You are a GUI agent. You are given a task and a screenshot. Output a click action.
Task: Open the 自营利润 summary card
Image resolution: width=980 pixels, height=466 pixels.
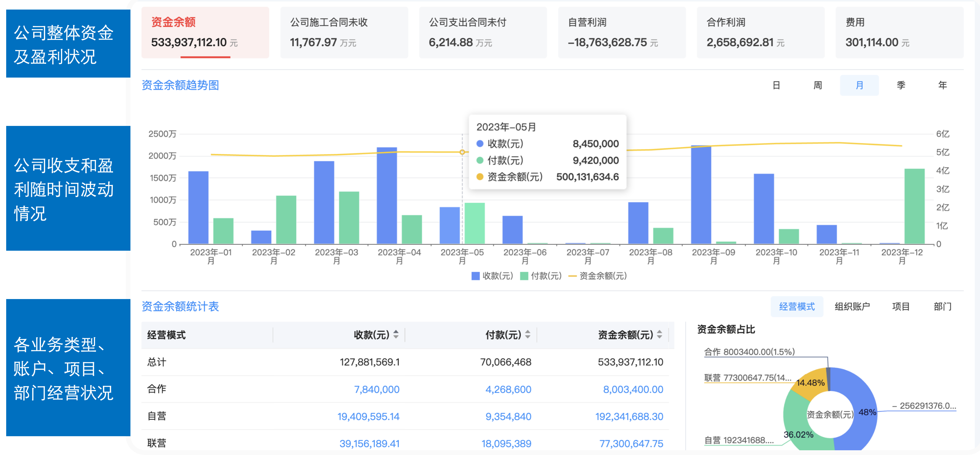[622, 32]
